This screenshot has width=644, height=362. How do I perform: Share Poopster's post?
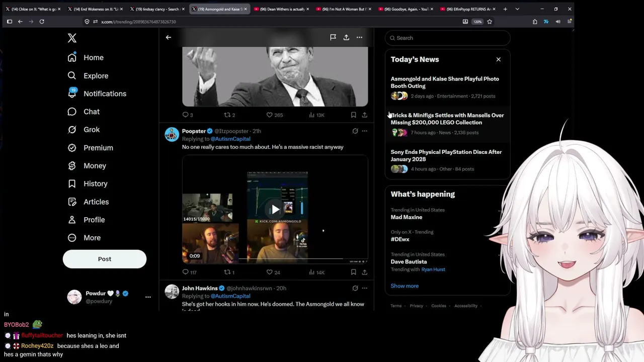point(365,273)
